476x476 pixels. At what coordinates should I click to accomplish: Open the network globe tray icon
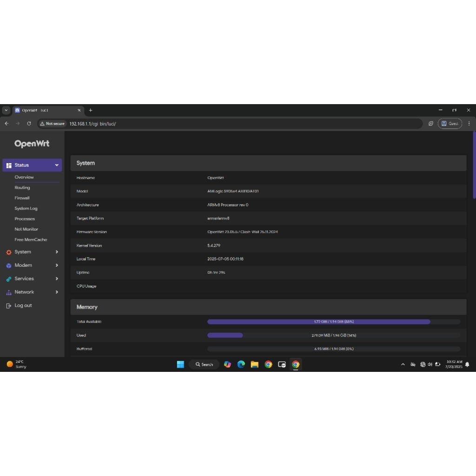(423, 364)
